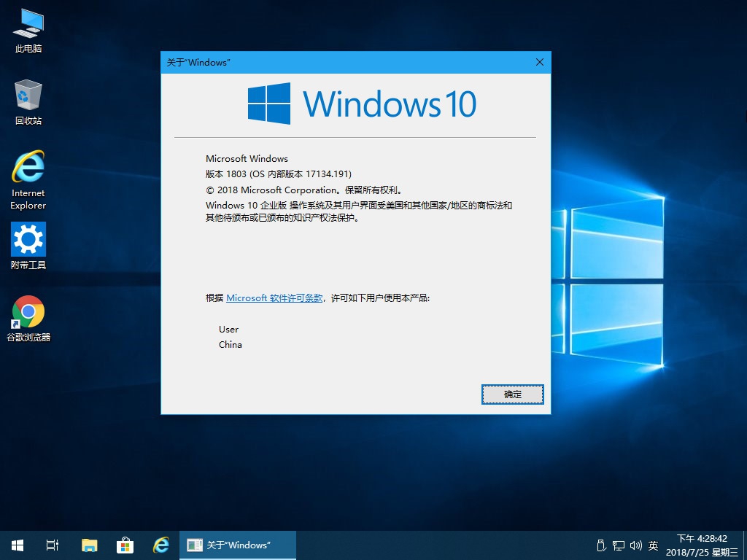Close the 关于"Windows" dialog
The height and width of the screenshot is (560, 747).
pyautogui.click(x=540, y=63)
